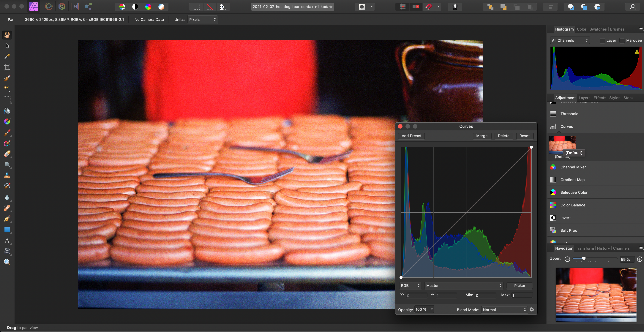Toggle Force Pixel Alignment

403,7
